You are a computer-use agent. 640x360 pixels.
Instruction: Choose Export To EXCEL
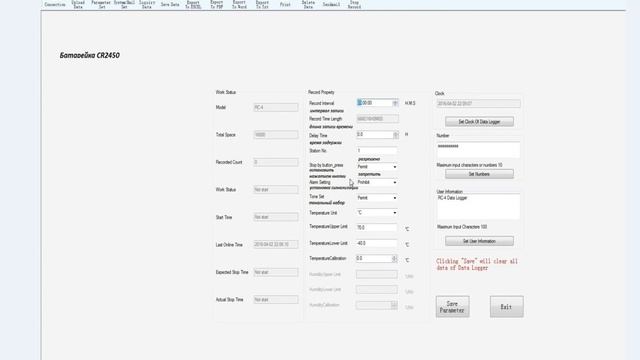193,4
